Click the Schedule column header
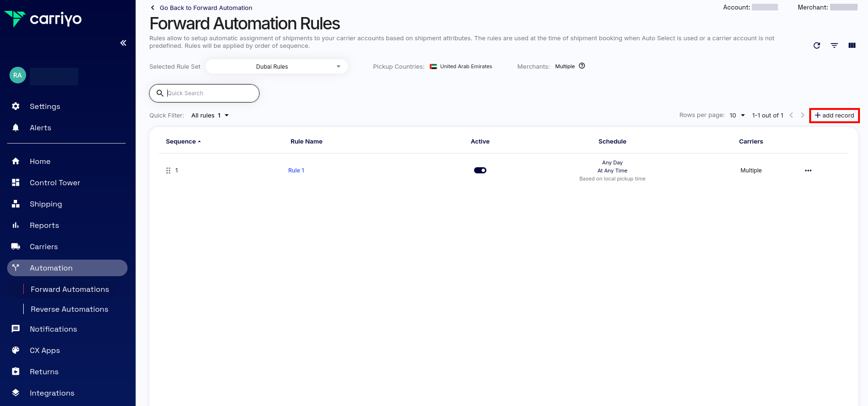The height and width of the screenshot is (406, 868). pyautogui.click(x=612, y=141)
